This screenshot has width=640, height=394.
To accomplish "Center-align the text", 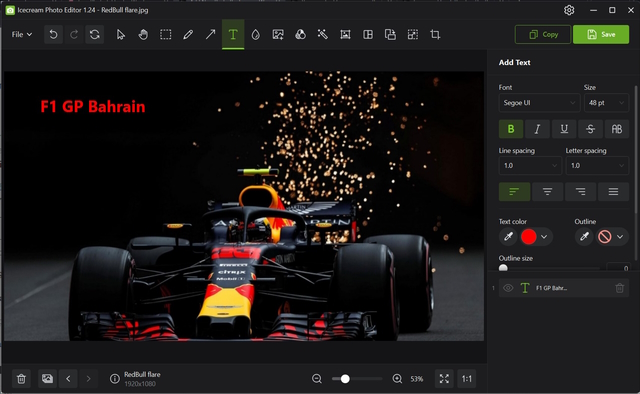I will (x=547, y=191).
